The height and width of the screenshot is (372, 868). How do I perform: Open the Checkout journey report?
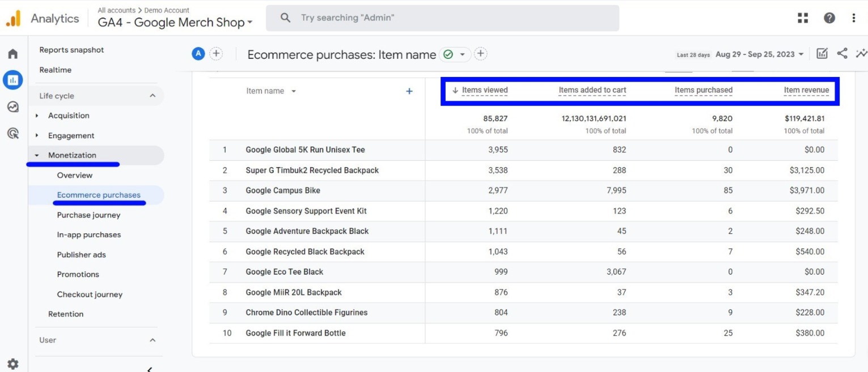(x=90, y=294)
